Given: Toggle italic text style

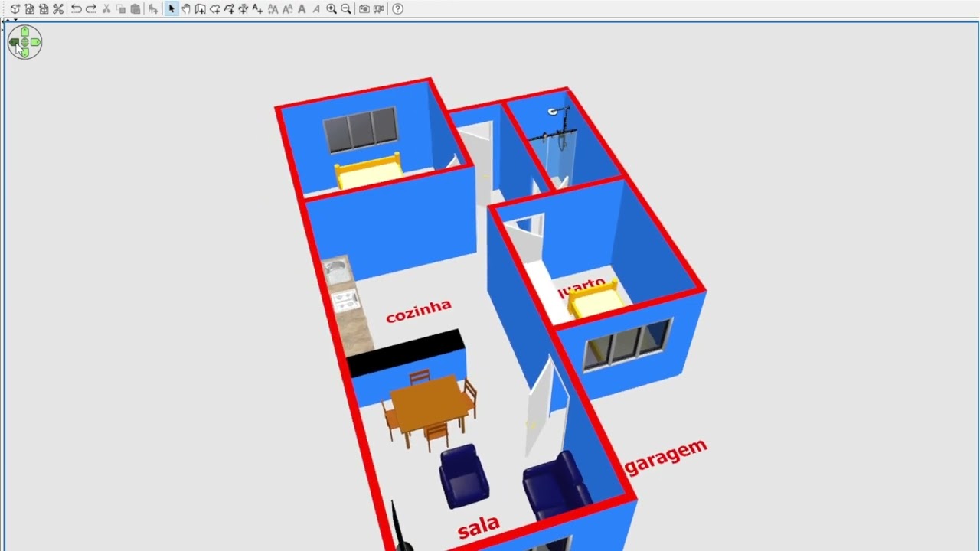Looking at the screenshot, I should click(x=316, y=9).
